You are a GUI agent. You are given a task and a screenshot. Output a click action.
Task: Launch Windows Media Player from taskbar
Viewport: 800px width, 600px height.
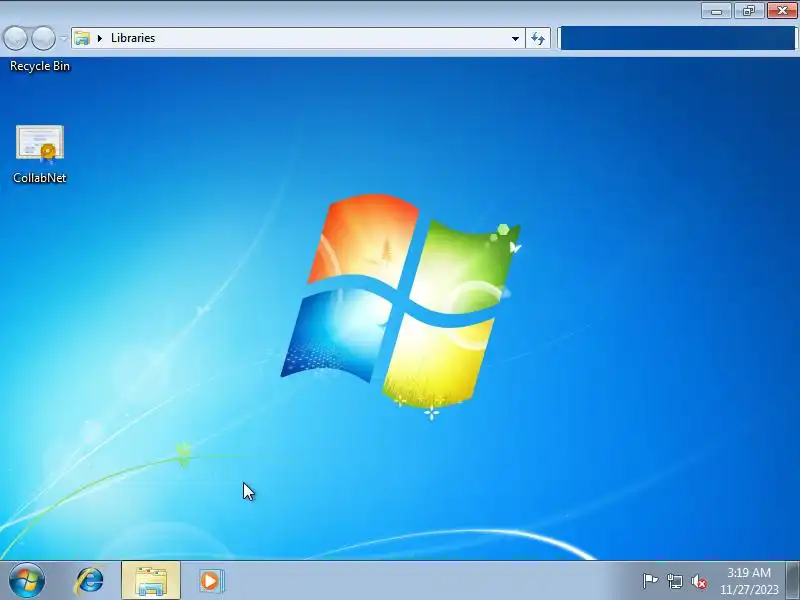210,581
